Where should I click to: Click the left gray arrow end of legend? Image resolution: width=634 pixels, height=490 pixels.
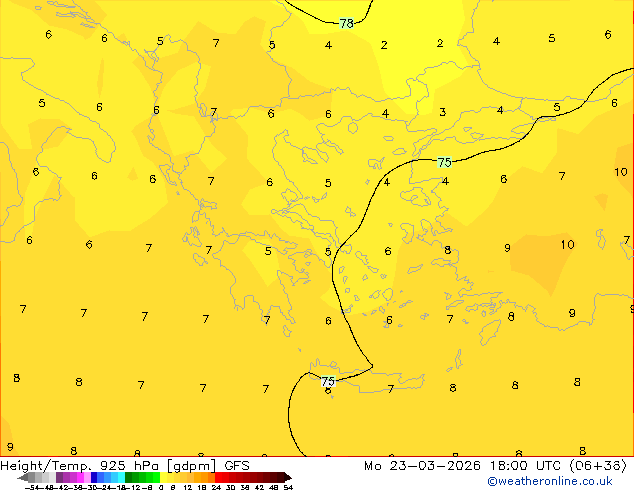pos(23,478)
